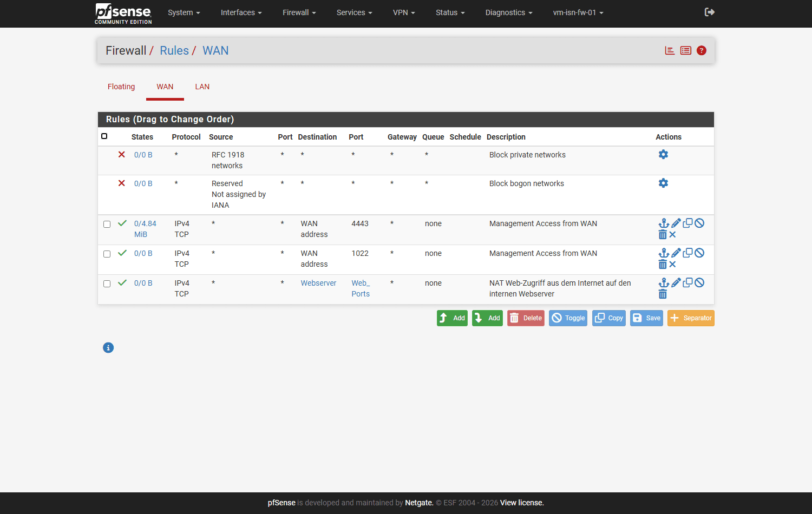Check the box for the port 1022 rule
Image resolution: width=812 pixels, height=514 pixels.
107,254
